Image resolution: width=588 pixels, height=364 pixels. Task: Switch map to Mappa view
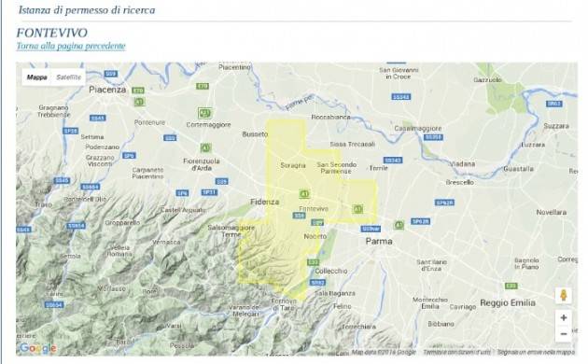point(36,77)
